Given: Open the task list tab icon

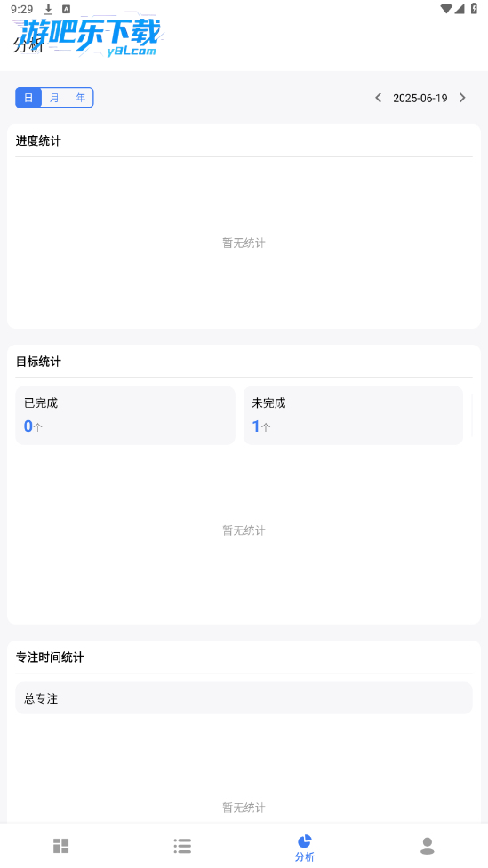Looking at the screenshot, I should click(182, 845).
